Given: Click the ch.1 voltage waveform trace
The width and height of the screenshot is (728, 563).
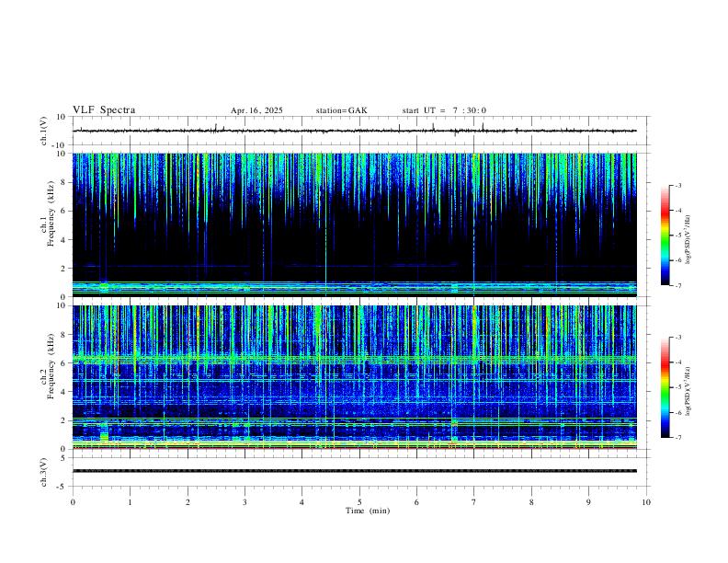Looking at the screenshot, I should point(355,131).
